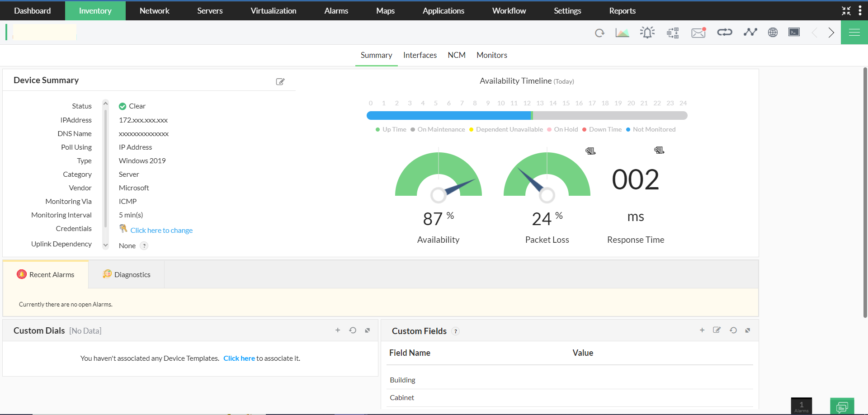Screen dimensions: 868x415
Task: Open the Recent Alarms bell tab icon
Action: [21, 274]
